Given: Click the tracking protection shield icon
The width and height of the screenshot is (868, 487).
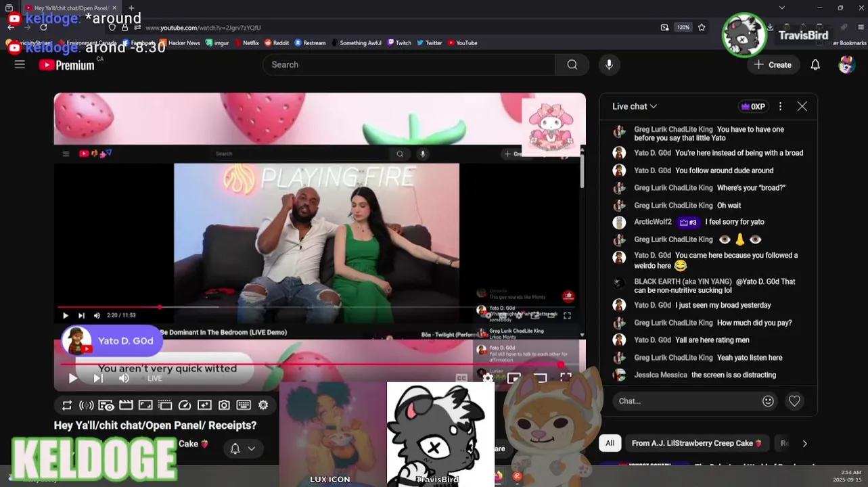Looking at the screenshot, I should point(112,28).
